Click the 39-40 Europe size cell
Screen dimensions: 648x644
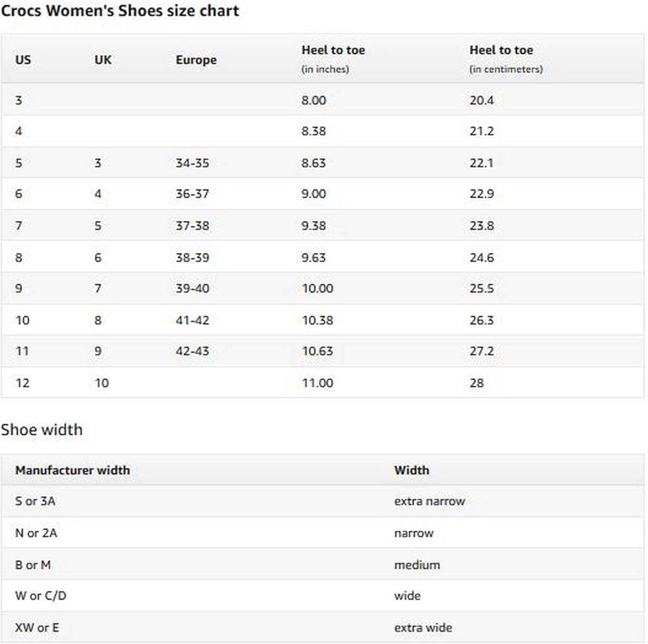point(192,288)
